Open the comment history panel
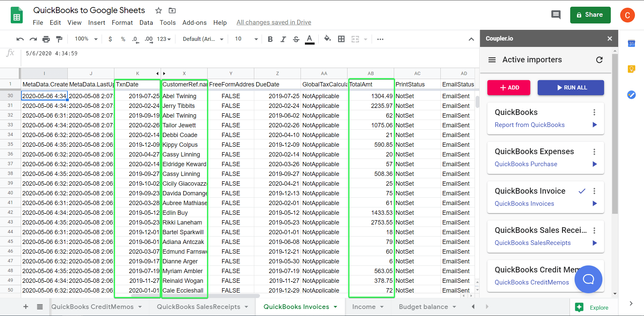Viewport: 644px width, 316px height. pos(556,15)
